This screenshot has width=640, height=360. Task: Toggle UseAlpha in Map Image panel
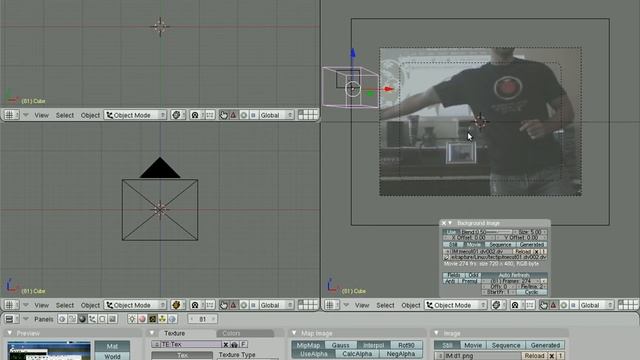click(x=313, y=354)
